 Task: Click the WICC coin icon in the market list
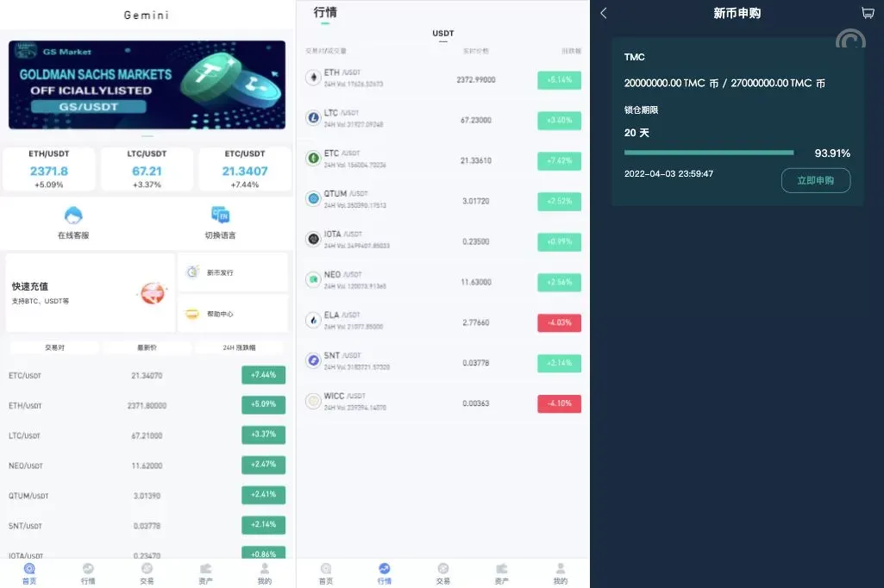[313, 402]
